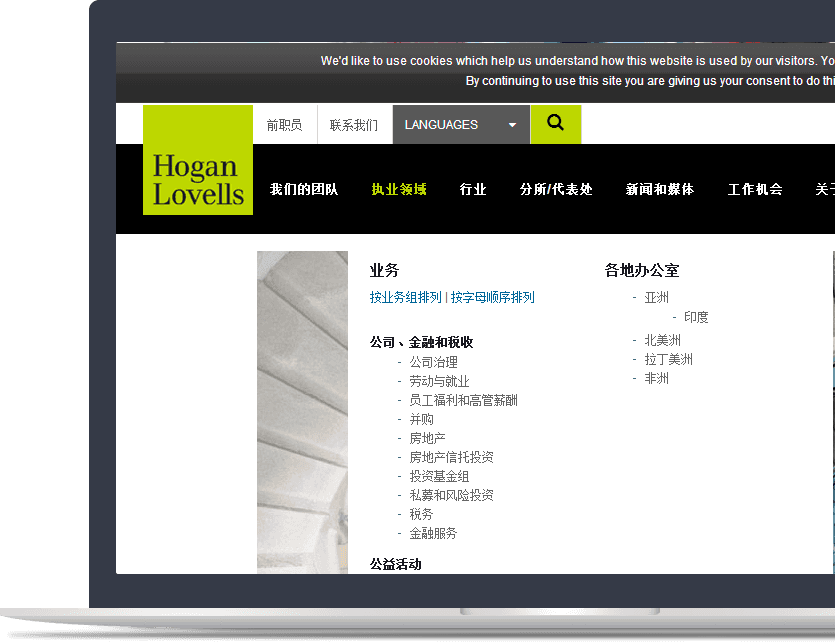Image resolution: width=835 pixels, height=643 pixels.
Task: View the 工作机会 page
Action: pyautogui.click(x=754, y=188)
